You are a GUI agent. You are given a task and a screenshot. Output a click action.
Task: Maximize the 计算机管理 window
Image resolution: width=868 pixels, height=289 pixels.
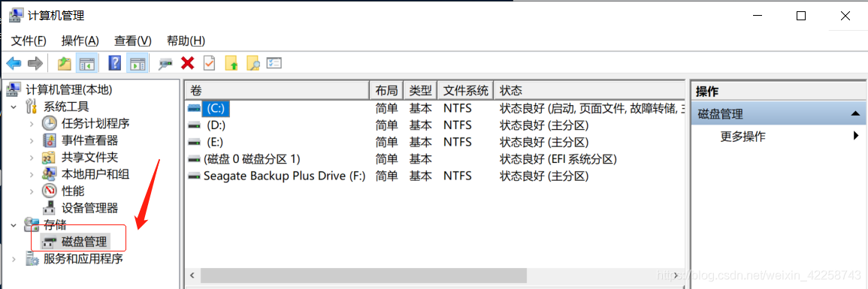(800, 16)
